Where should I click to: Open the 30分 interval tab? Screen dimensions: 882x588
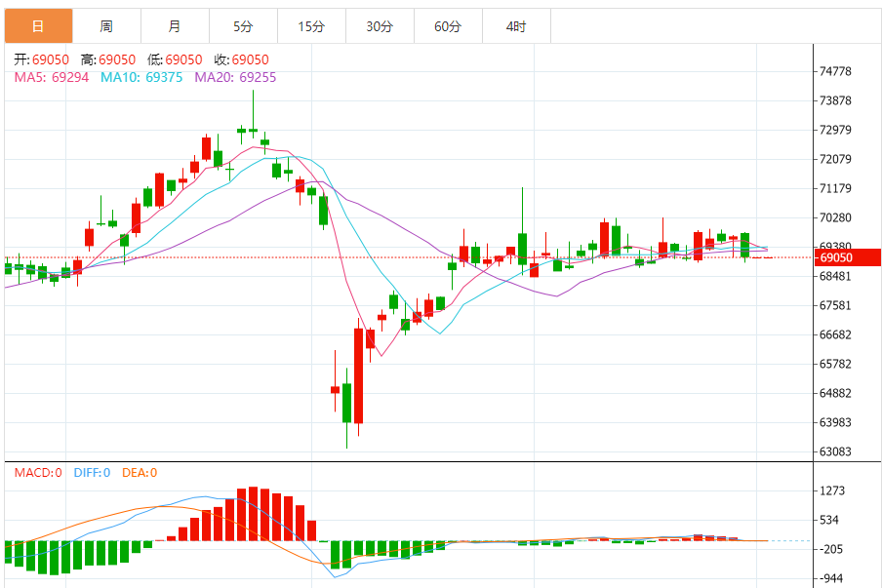380,26
